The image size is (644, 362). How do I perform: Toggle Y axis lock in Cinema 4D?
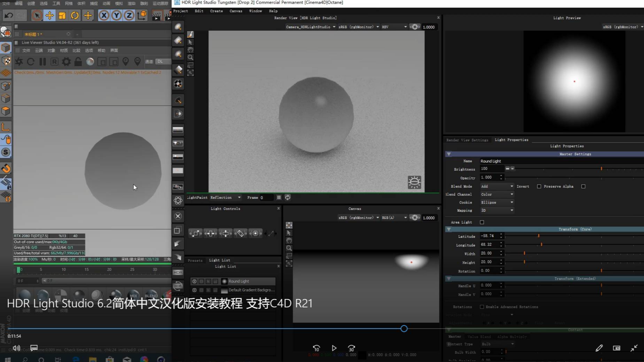tap(116, 15)
